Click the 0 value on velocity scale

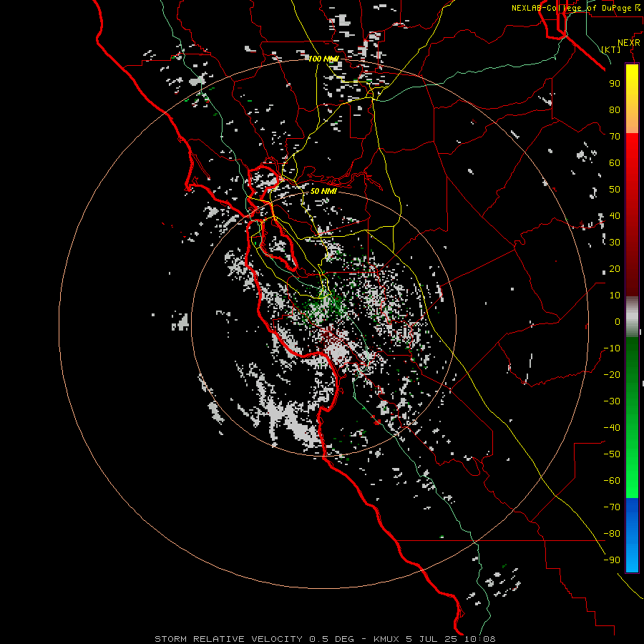618,321
